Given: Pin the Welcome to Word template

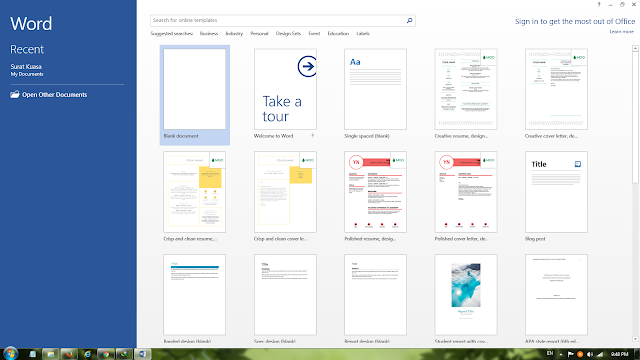Looking at the screenshot, I should [x=313, y=136].
